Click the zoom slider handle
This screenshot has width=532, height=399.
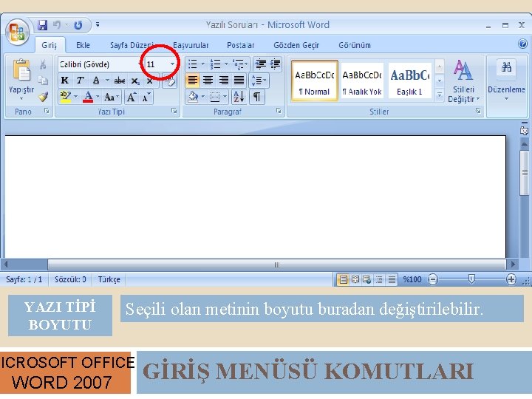click(x=471, y=279)
